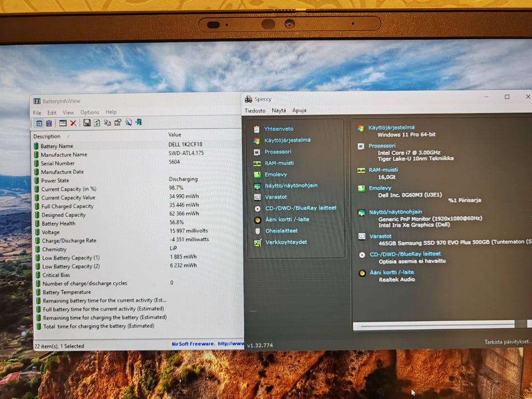Click the Emolevy heading link in summary pane

380,188
